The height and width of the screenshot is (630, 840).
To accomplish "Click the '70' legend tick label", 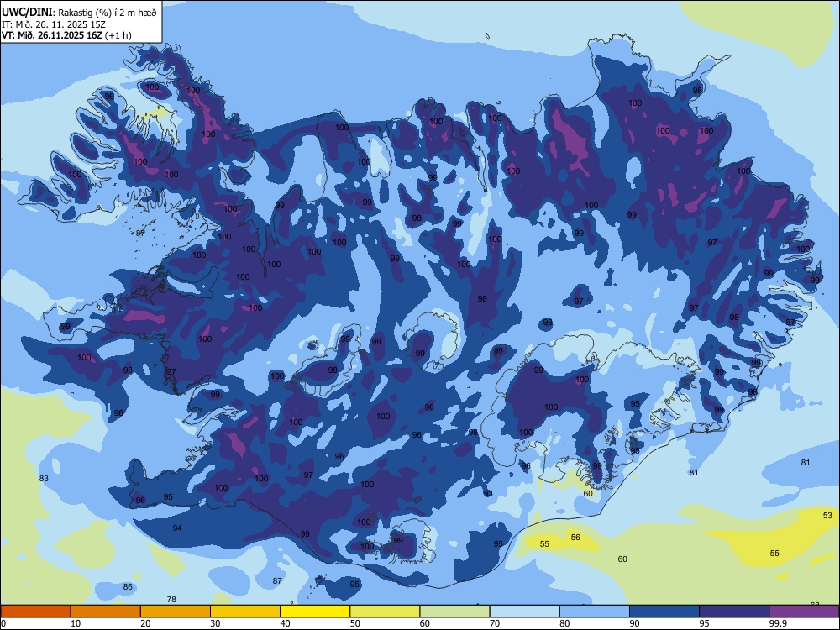I will pyautogui.click(x=495, y=623).
